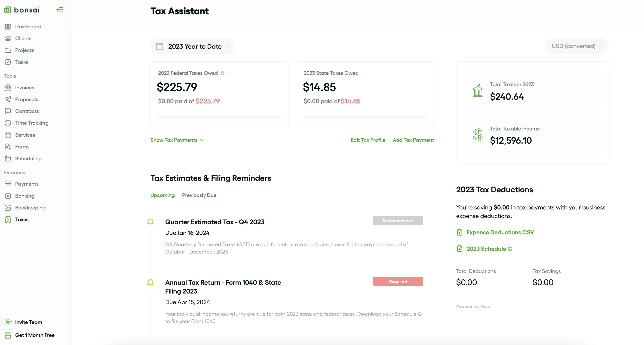Click the bell icon for Annual Tax Return
Image resolution: width=644 pixels, height=345 pixels.
pyautogui.click(x=150, y=283)
